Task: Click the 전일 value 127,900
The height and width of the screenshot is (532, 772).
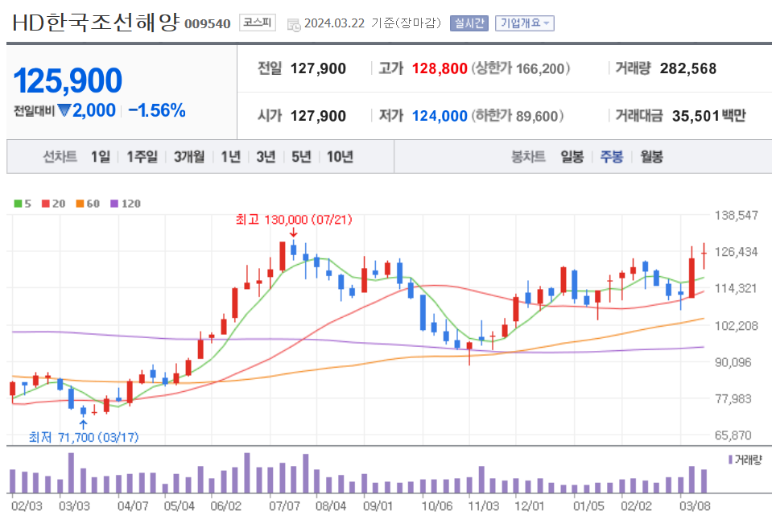Action: coord(318,68)
